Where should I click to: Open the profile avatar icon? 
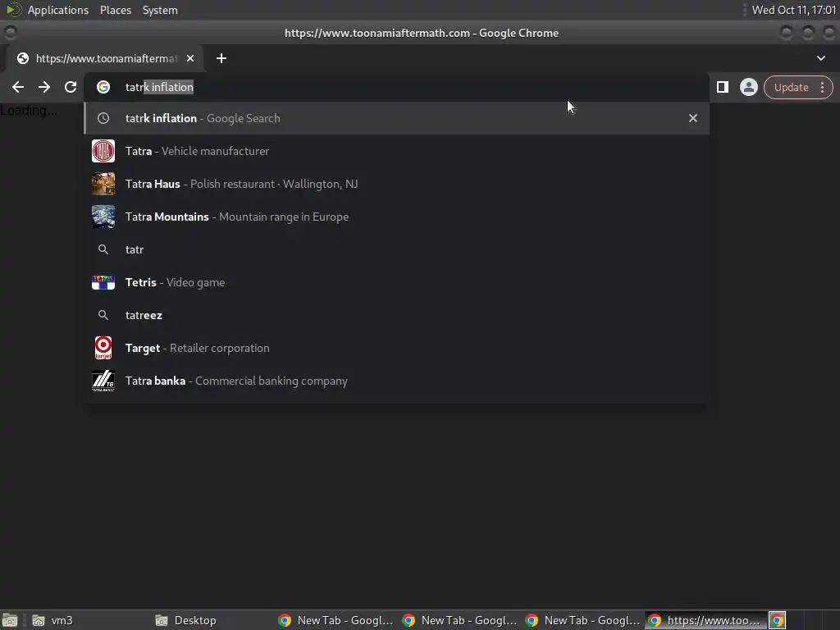tap(748, 87)
